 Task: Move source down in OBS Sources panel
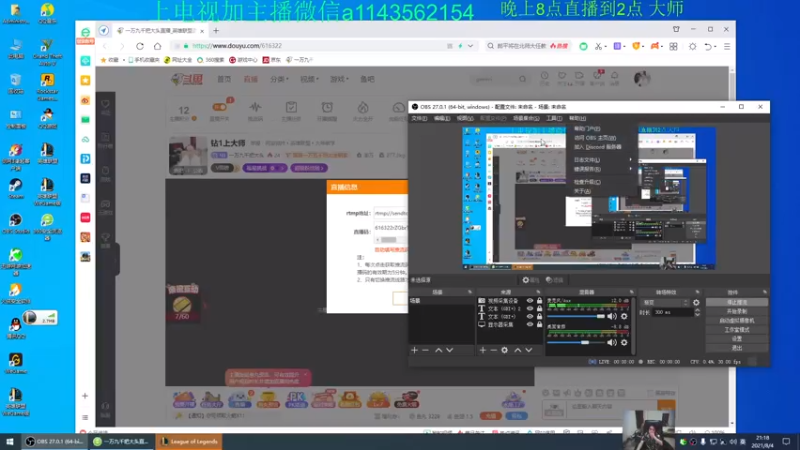[529, 350]
